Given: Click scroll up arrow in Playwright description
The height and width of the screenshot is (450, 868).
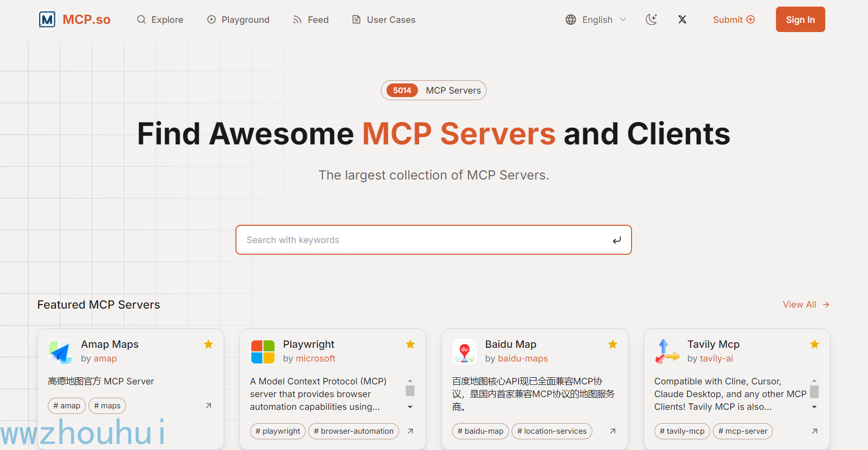Looking at the screenshot, I should click(410, 380).
